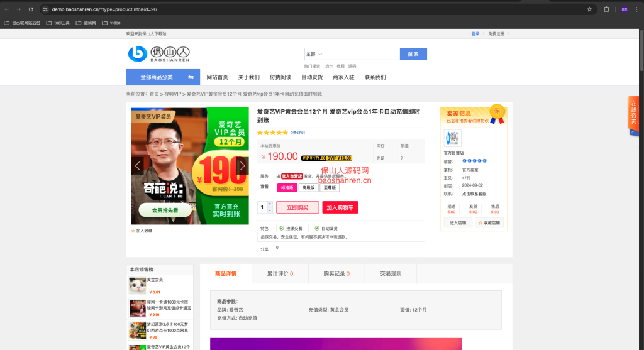The width and height of the screenshot is (644, 350).
Task: Switch to the 购买记录 tab
Action: [336, 274]
